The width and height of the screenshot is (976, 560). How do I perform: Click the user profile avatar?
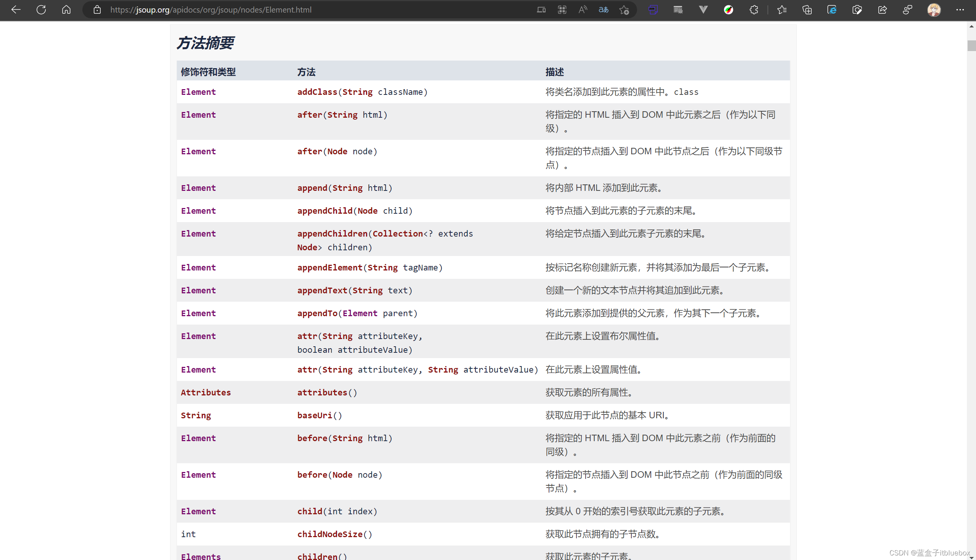point(934,10)
